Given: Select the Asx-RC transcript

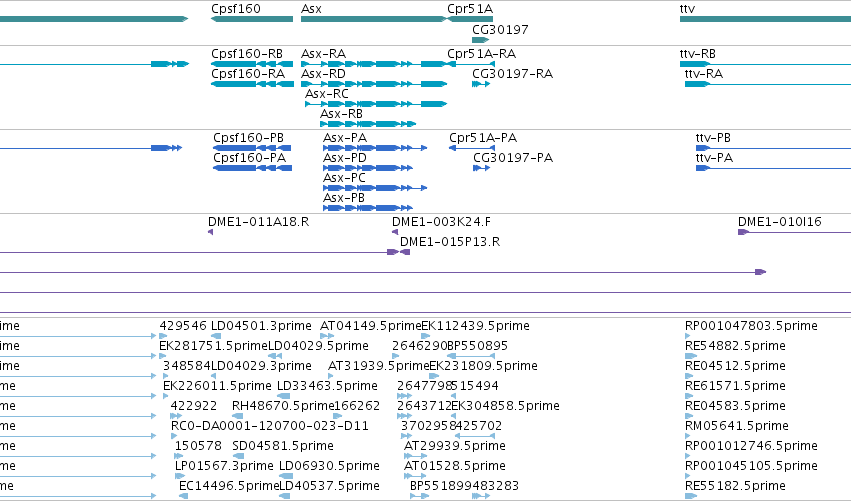Looking at the screenshot, I should (x=327, y=94).
